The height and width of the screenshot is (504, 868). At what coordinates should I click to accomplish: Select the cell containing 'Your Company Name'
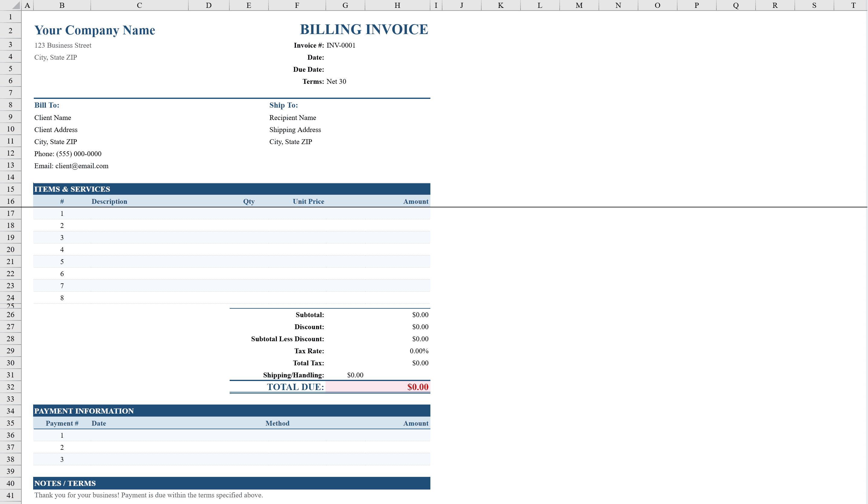pyautogui.click(x=94, y=30)
